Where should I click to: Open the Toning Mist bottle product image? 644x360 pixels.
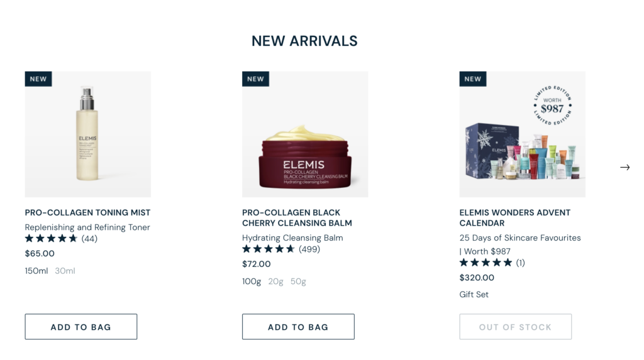[x=88, y=134]
